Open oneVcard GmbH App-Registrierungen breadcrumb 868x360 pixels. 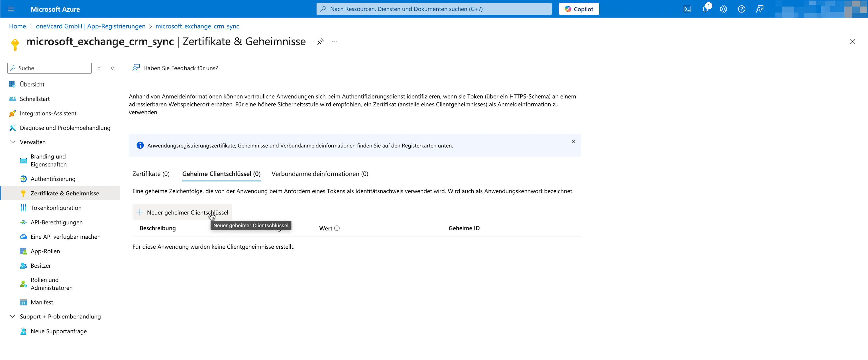(91, 26)
